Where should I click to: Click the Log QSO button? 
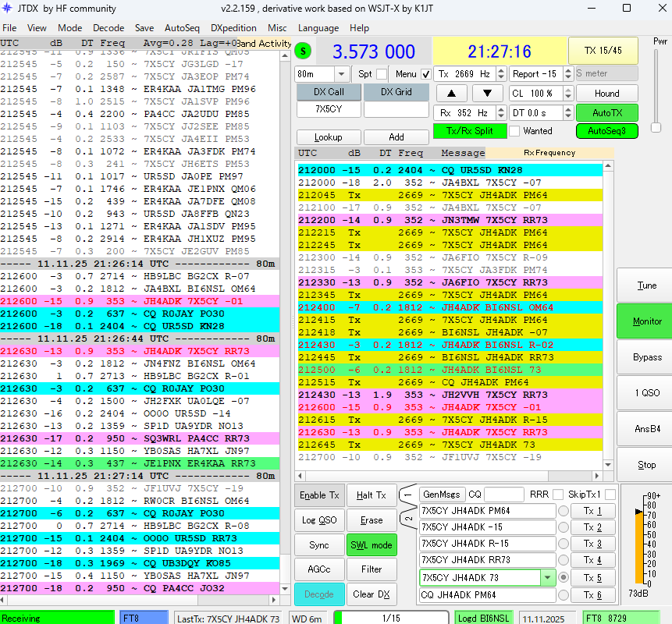click(x=318, y=520)
